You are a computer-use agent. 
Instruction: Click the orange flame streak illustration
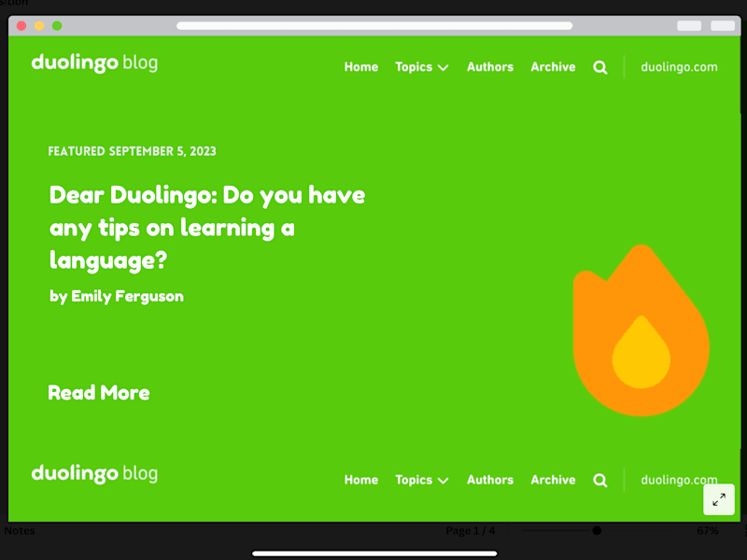(641, 330)
